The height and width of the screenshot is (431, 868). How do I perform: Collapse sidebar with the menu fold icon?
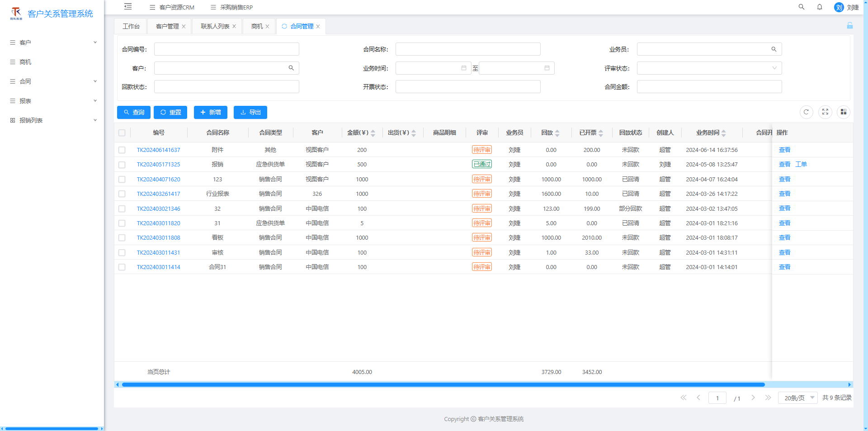tap(128, 7)
